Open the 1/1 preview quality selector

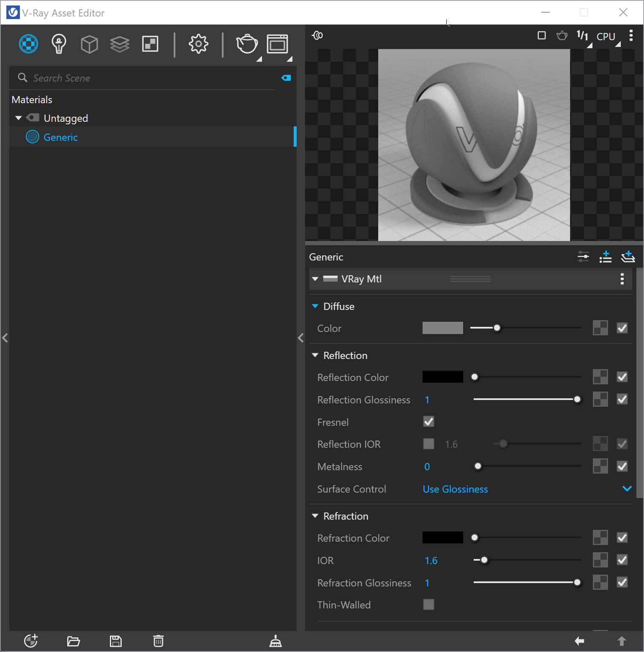(583, 36)
